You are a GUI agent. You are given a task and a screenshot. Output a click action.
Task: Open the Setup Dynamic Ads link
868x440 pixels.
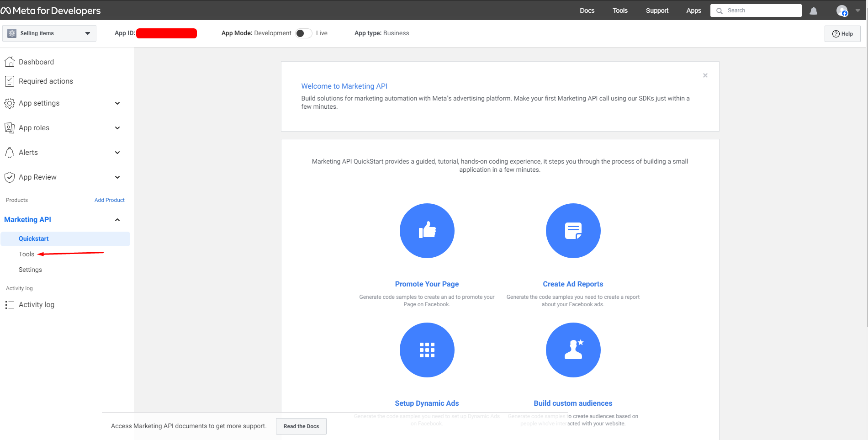427,403
